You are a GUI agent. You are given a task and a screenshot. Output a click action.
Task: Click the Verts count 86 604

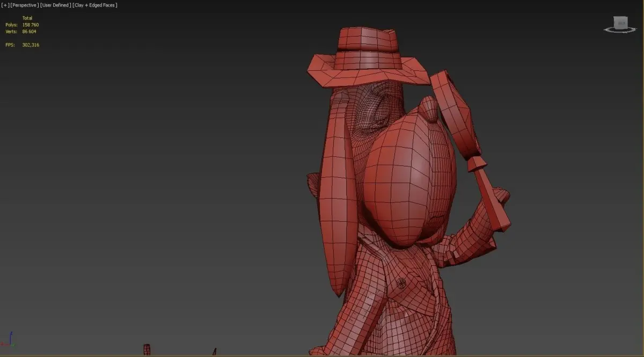coord(29,32)
